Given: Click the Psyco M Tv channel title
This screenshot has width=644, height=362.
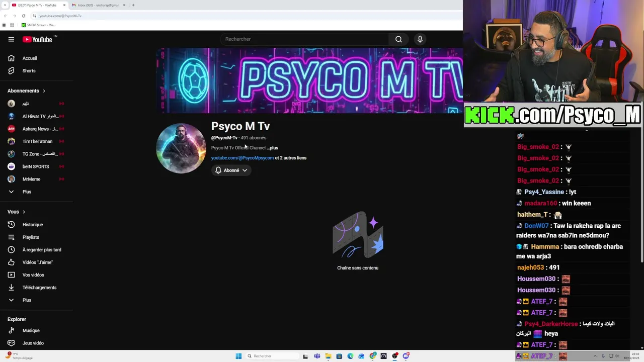Looking at the screenshot, I should 240,126.
